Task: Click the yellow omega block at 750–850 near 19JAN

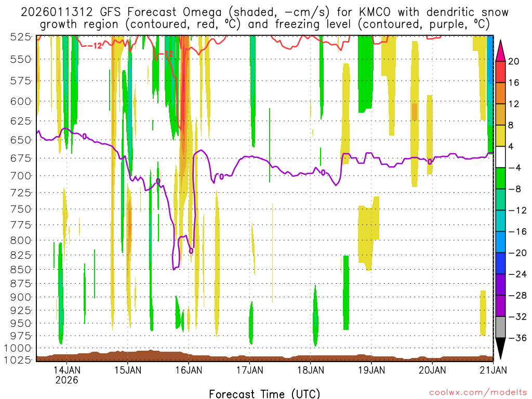Action: tap(368, 234)
